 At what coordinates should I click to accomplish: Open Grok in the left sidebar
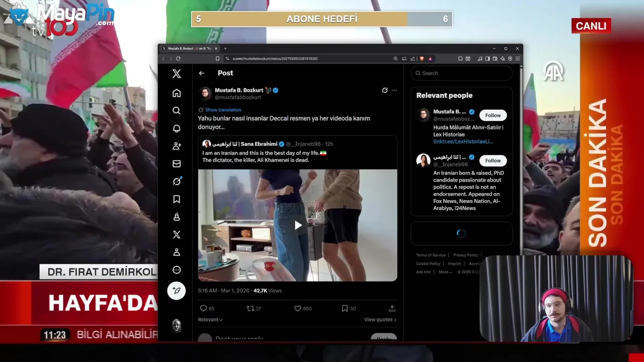pos(177,182)
